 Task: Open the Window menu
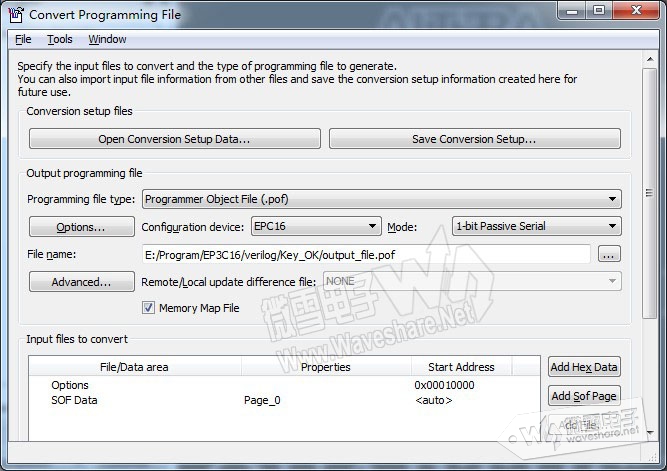point(107,39)
